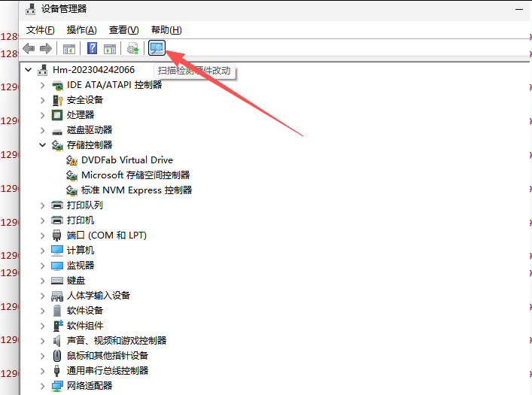The height and width of the screenshot is (395, 532).
Task: Select the Hm-202304242066 computer name
Action: coord(93,70)
